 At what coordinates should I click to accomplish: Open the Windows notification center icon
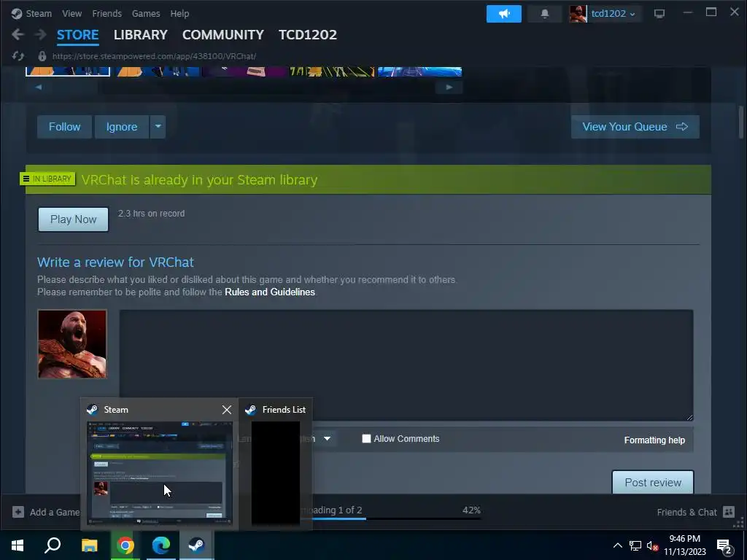pos(725,545)
